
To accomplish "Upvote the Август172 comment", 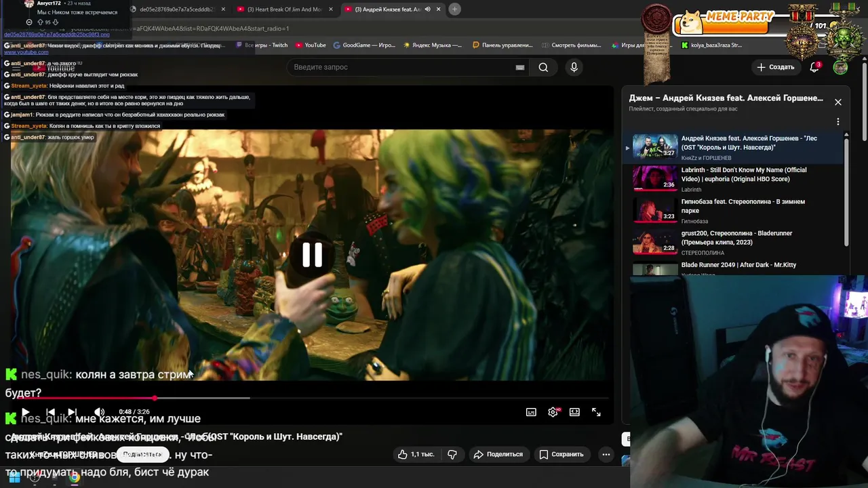I will pos(41,22).
